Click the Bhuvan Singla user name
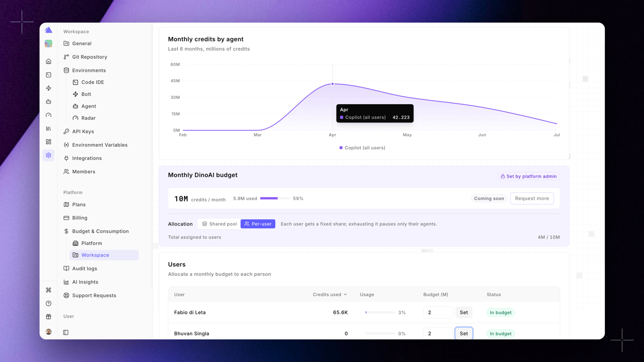 pos(192,333)
